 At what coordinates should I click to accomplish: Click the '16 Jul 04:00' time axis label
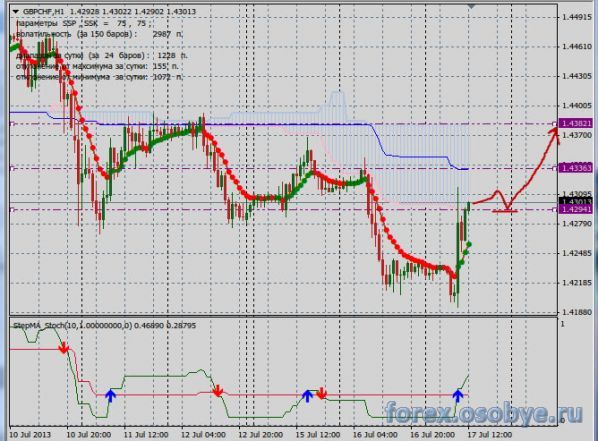pos(375,435)
